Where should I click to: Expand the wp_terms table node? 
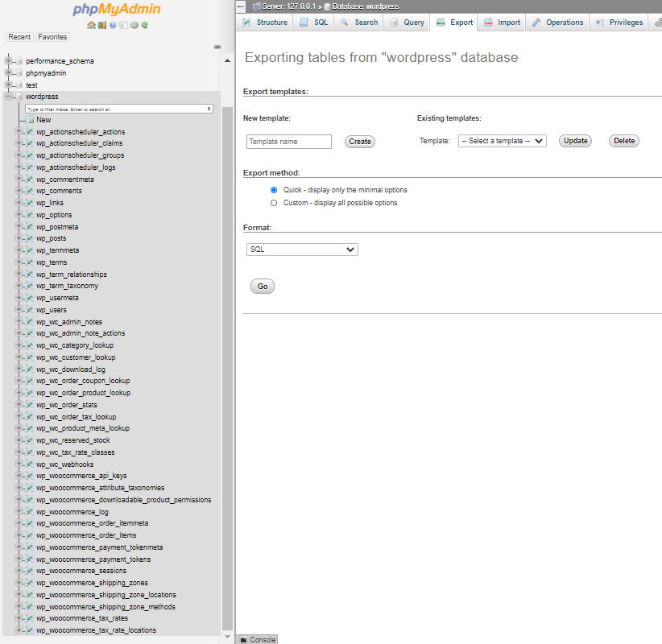tap(19, 262)
